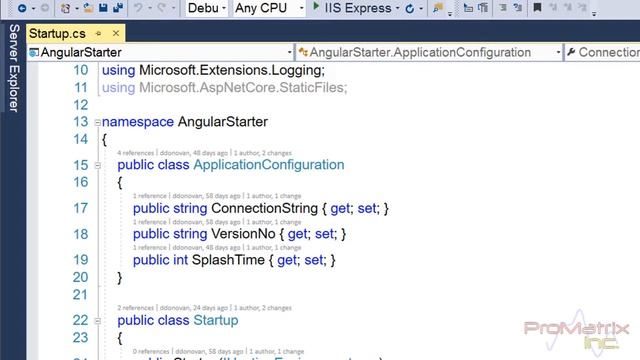Click the second icon right of the toolbar grip handle
This screenshot has width=640, height=360.
(x=483, y=7)
